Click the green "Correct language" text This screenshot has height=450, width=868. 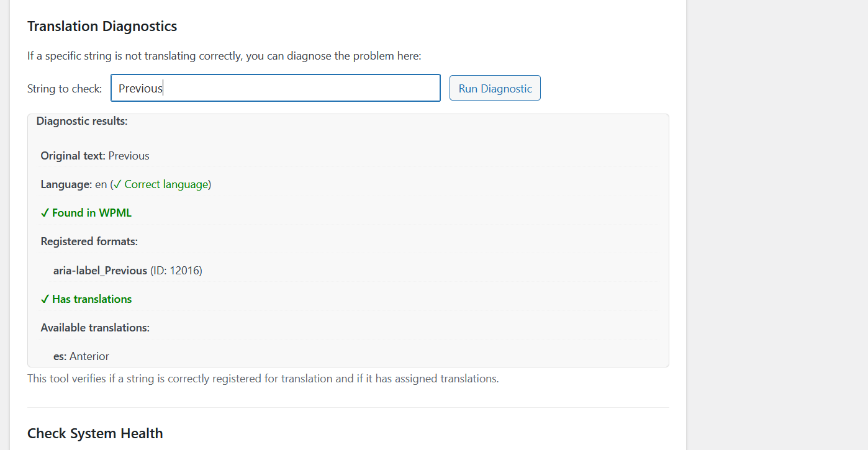click(x=166, y=184)
